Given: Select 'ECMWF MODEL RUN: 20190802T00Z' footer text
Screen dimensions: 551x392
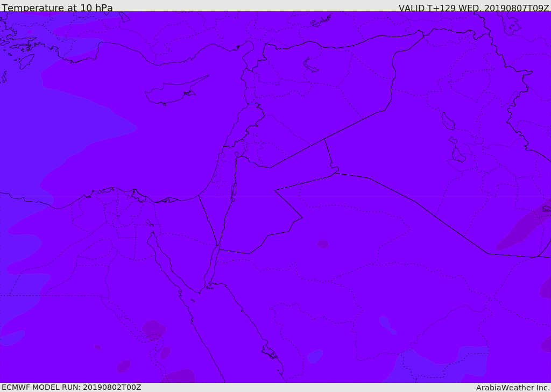Looking at the screenshot, I should [x=72, y=387].
